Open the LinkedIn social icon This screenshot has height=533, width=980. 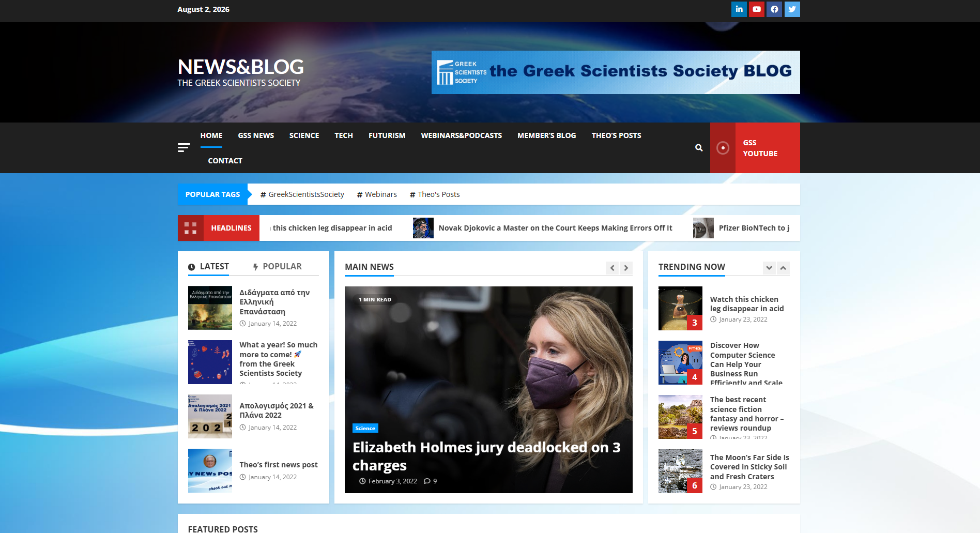pyautogui.click(x=739, y=9)
